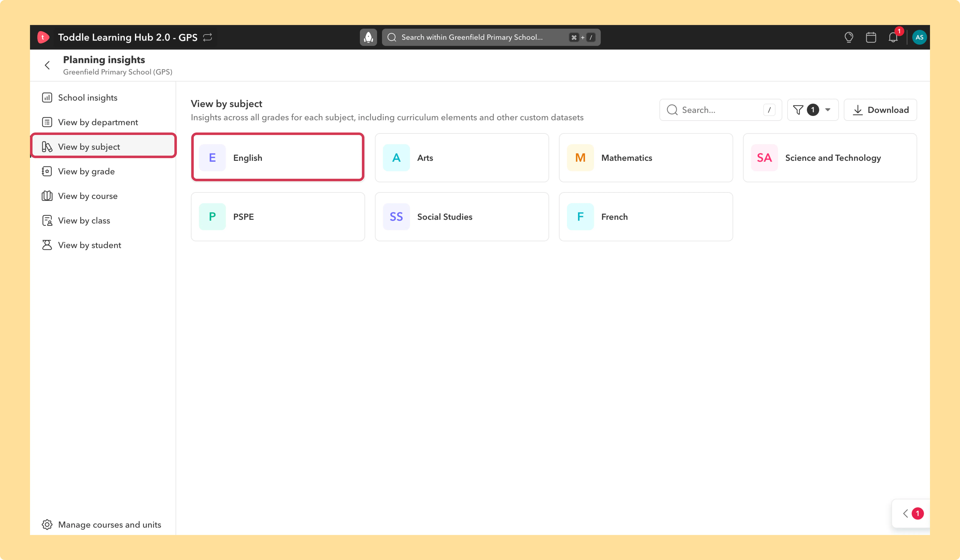This screenshot has height=560, width=960.
Task: Click the English 'E' subject icon
Action: tap(212, 158)
